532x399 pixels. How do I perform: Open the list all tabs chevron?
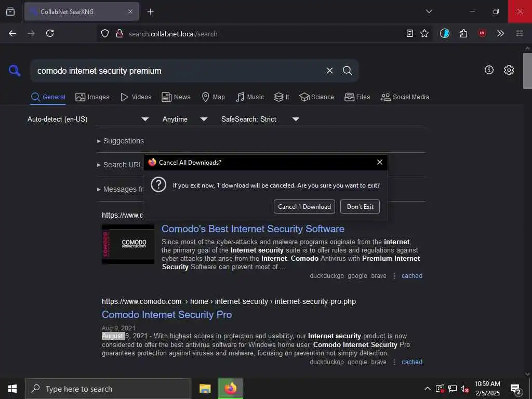(429, 11)
